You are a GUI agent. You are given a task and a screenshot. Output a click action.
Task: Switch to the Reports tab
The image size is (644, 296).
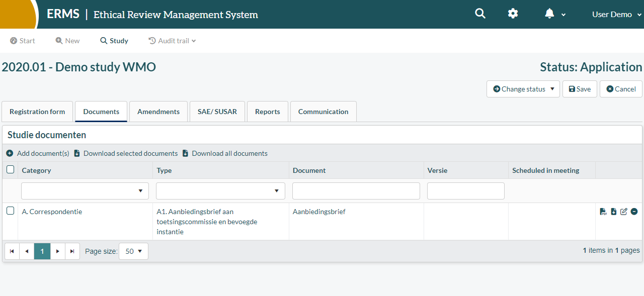click(x=268, y=112)
